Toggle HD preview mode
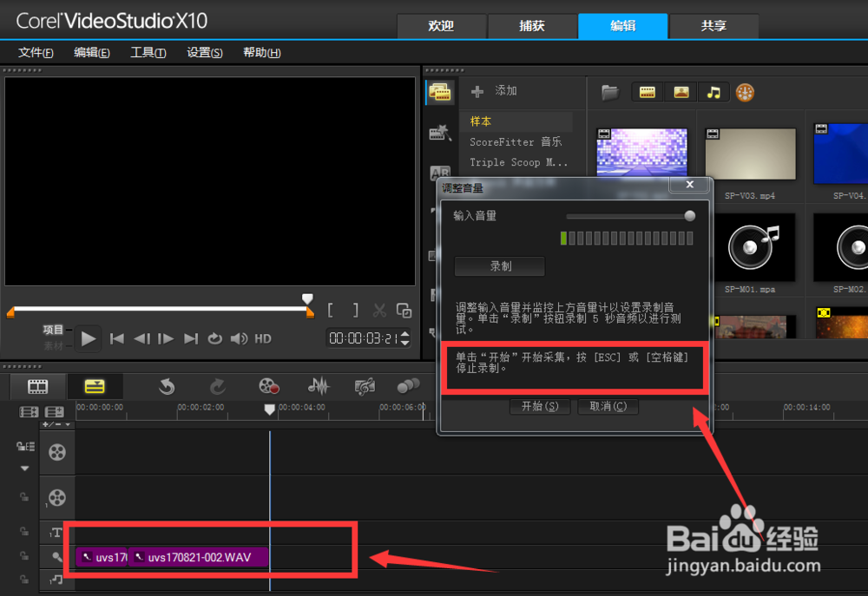Viewport: 868px width, 596px height. 263,338
